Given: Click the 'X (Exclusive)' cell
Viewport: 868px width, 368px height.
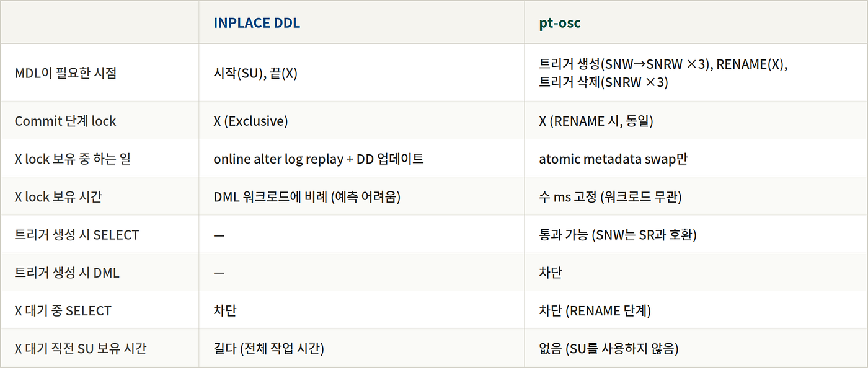Looking at the screenshot, I should 250,121.
